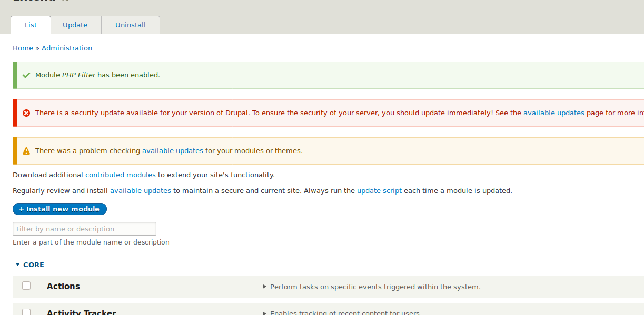Enable the Actions module checkbox
Screen dimensions: 644x315
tap(26, 286)
